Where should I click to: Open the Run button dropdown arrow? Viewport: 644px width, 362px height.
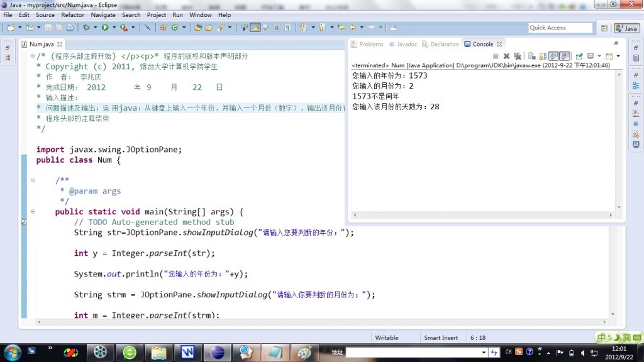(x=114, y=28)
